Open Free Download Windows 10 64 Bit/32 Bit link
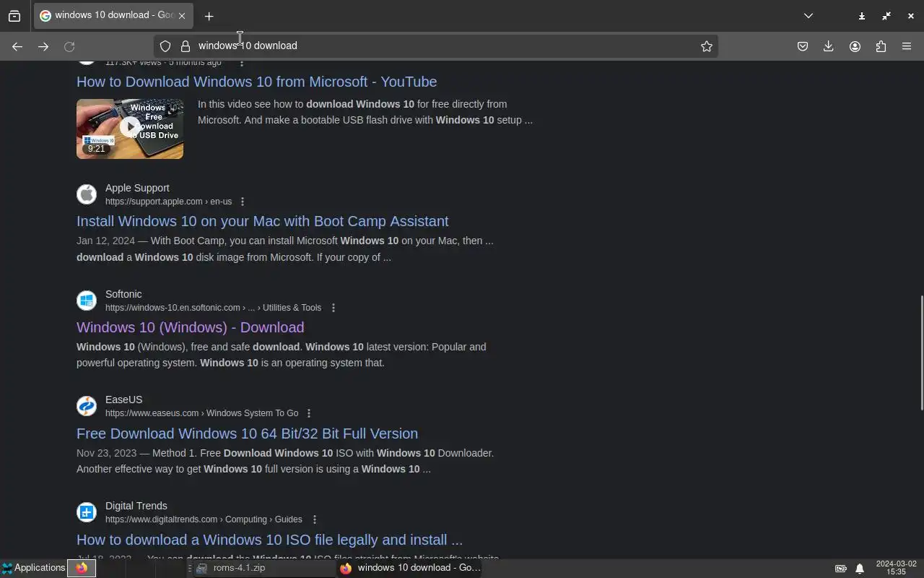924x578 pixels. (x=247, y=433)
